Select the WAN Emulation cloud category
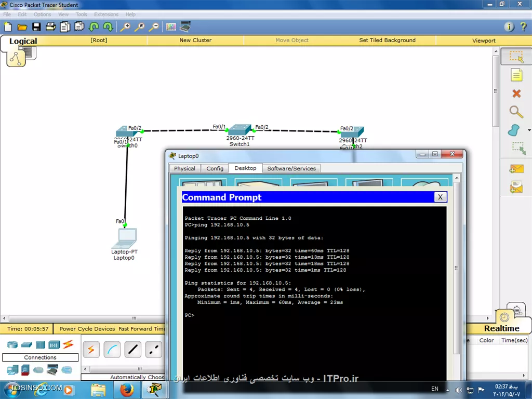The image size is (532, 399). 38,370
